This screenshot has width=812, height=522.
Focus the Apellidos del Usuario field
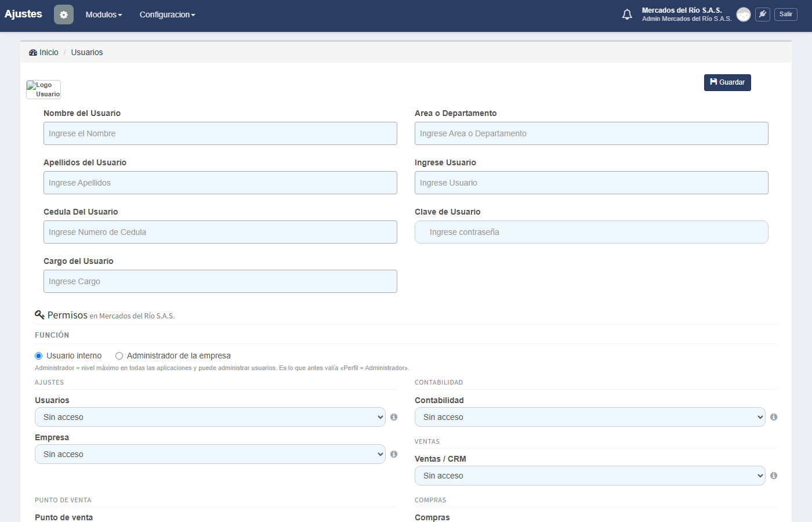coord(220,183)
